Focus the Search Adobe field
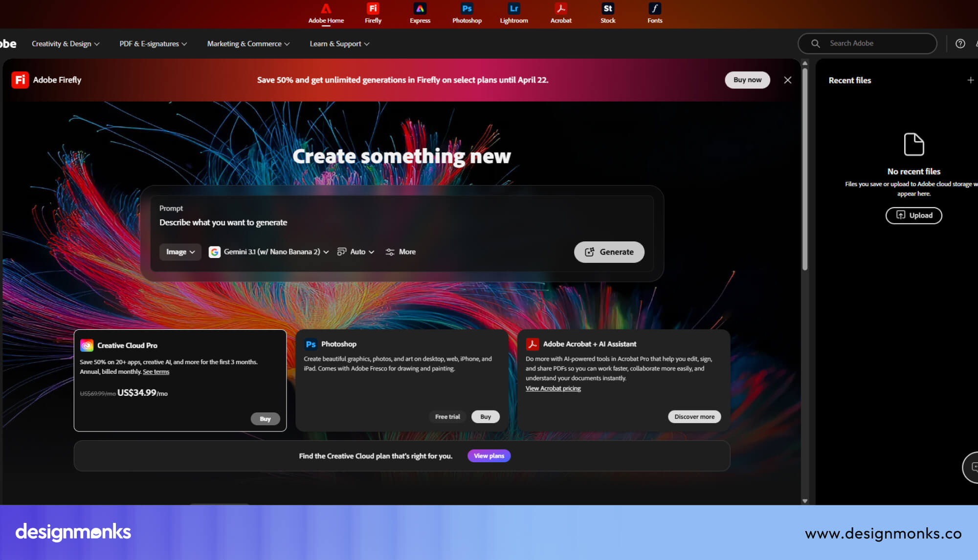Image resolution: width=978 pixels, height=560 pixels. pyautogui.click(x=867, y=43)
